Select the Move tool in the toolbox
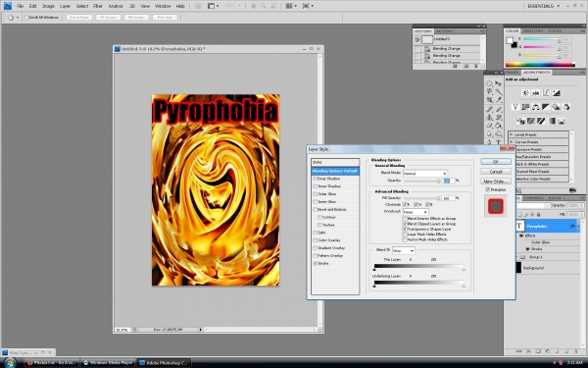The image size is (588, 368). (499, 83)
